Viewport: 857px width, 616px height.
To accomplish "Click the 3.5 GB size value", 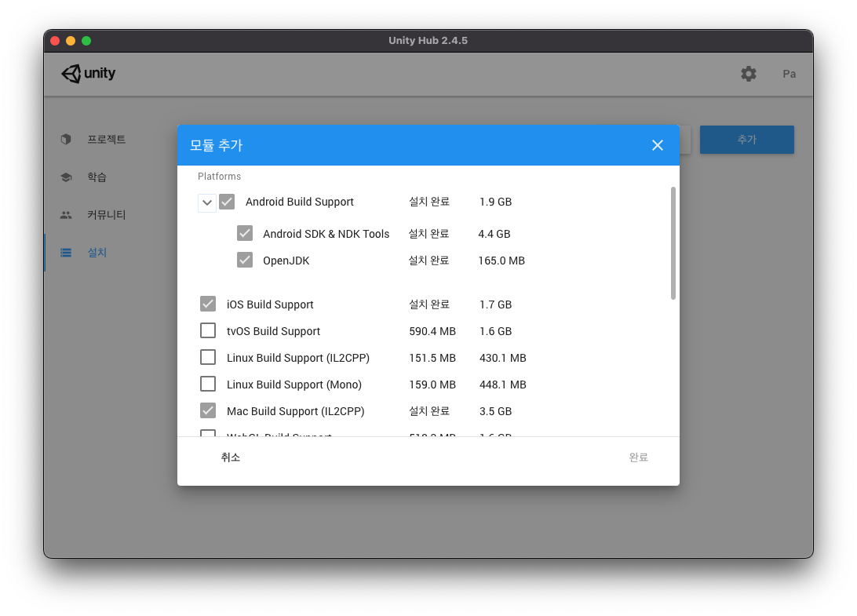I will tap(495, 411).
